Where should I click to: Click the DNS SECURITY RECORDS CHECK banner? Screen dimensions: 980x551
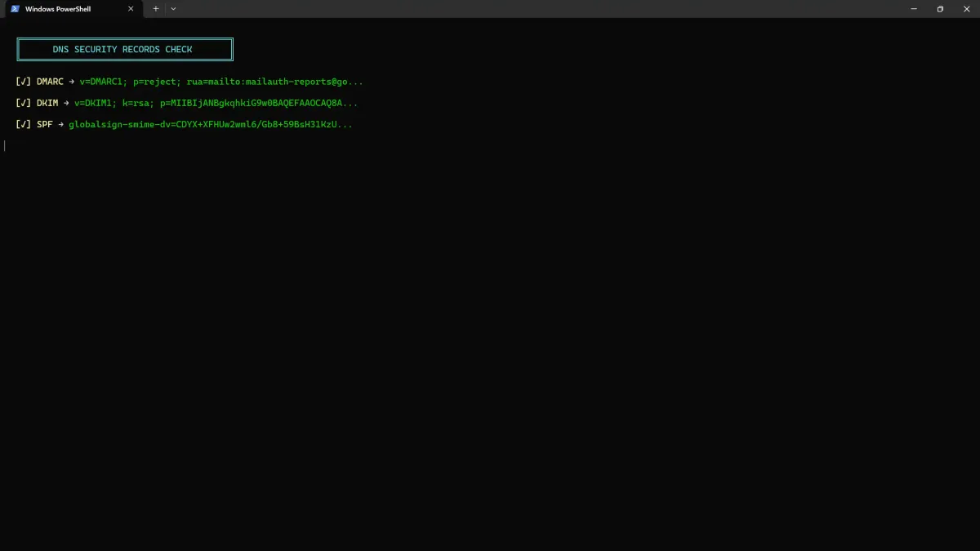tap(124, 49)
